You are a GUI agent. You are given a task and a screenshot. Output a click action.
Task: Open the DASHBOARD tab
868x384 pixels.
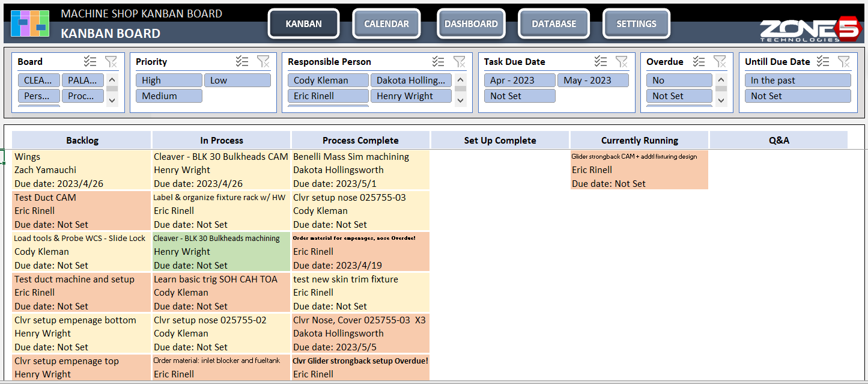[x=471, y=23]
